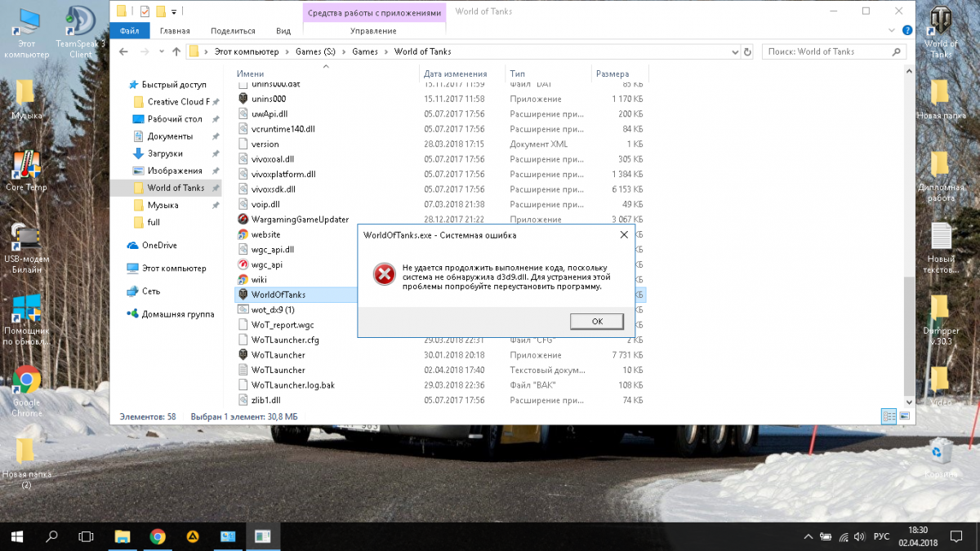
Task: Open the Файл menu tab
Action: point(129,31)
